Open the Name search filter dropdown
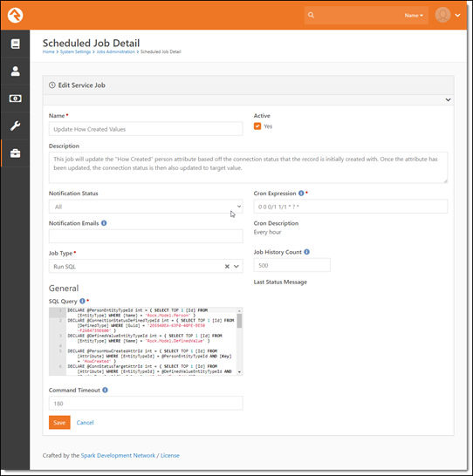Viewport: 473px width, 476px height. coord(414,15)
